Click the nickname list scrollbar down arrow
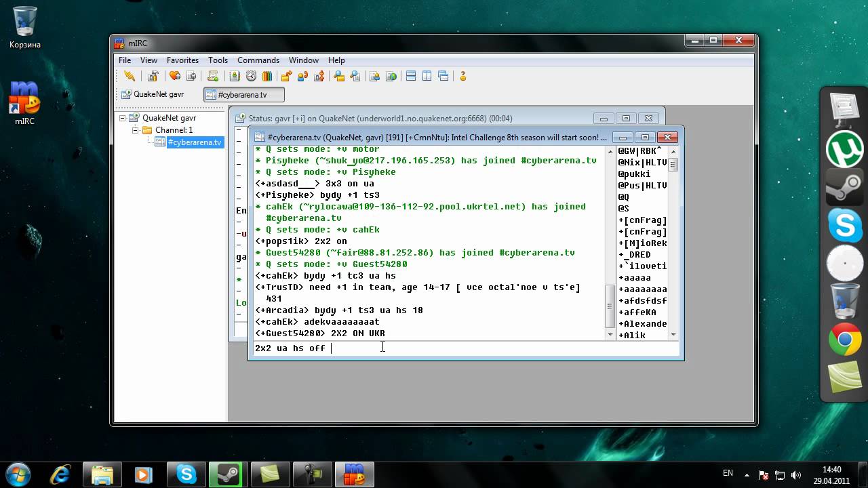The height and width of the screenshot is (488, 868). pos(673,335)
